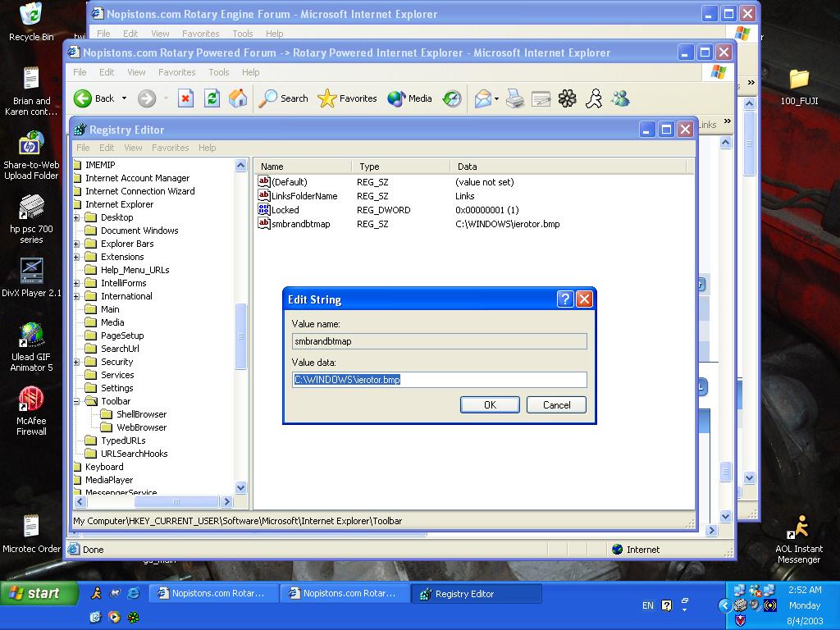Collapse the Toolbar registry key
Viewport: 840px width, 630px height.
point(76,401)
